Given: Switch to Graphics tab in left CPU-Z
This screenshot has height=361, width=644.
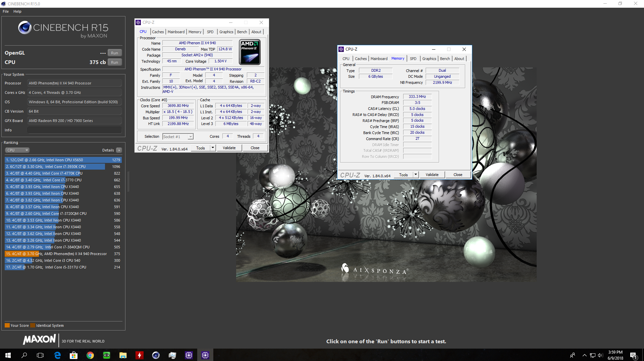Looking at the screenshot, I should 226,32.
